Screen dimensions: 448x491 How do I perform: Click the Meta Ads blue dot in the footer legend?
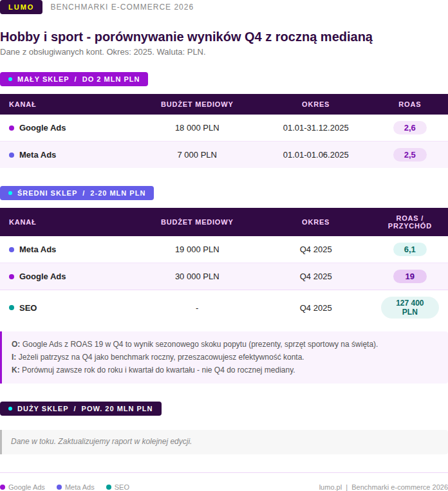[59, 487]
